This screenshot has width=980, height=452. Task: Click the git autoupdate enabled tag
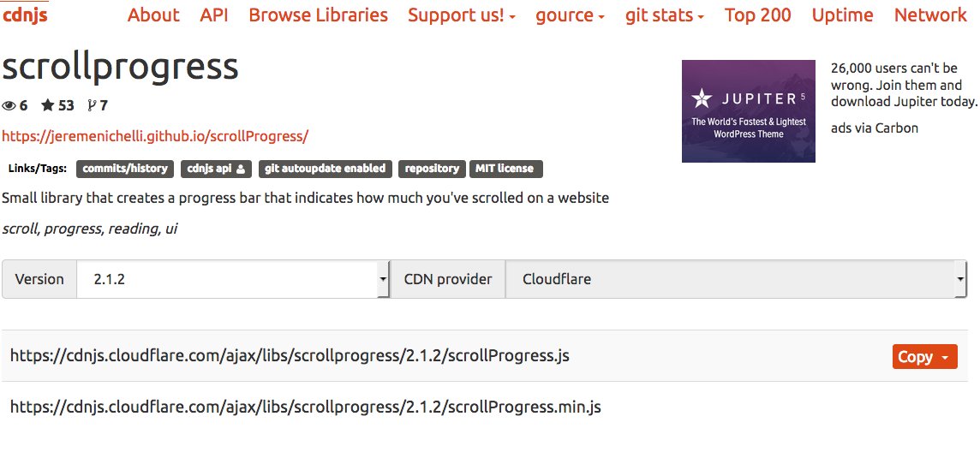pos(326,169)
